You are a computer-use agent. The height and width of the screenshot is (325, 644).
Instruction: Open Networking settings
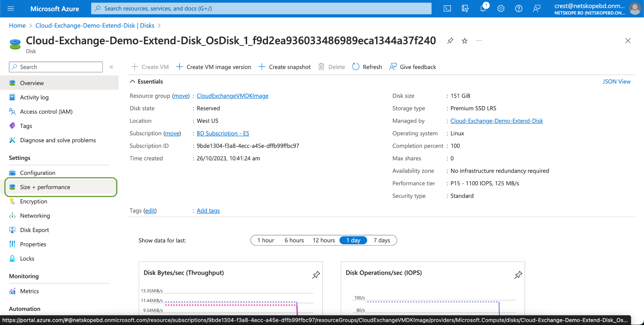tap(59, 216)
